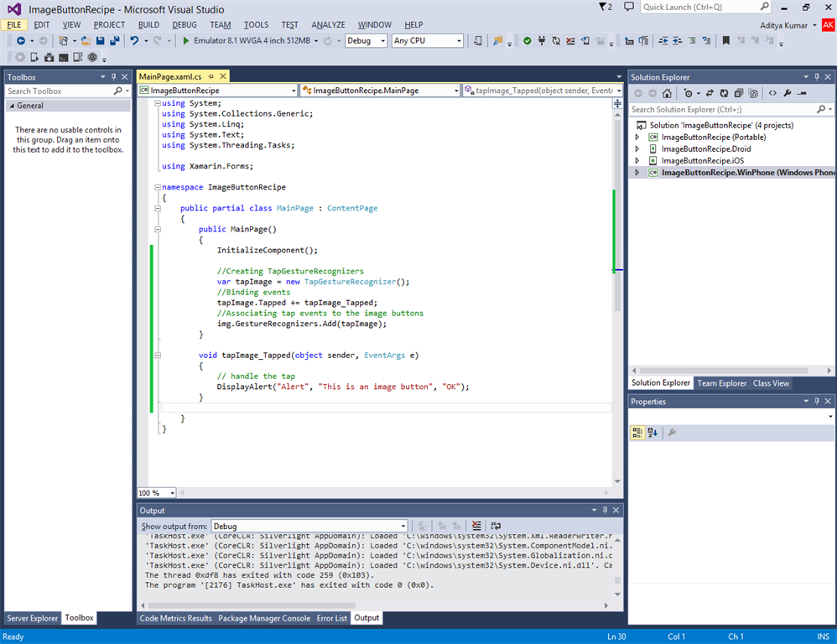Screen dimensions: 837x644
Task: Click the Save All toolbar icon
Action: [113, 41]
